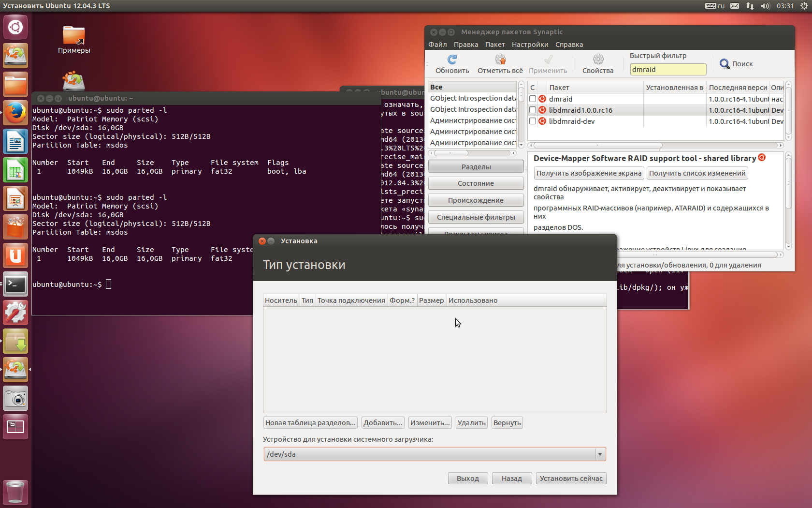Open Файл menu in Synaptic
812x508 pixels.
[x=437, y=45]
